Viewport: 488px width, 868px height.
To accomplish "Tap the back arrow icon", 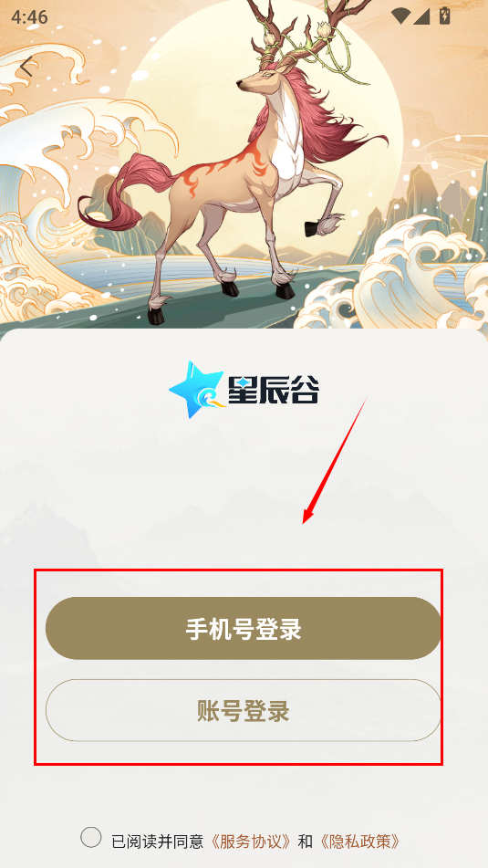I will [26, 67].
